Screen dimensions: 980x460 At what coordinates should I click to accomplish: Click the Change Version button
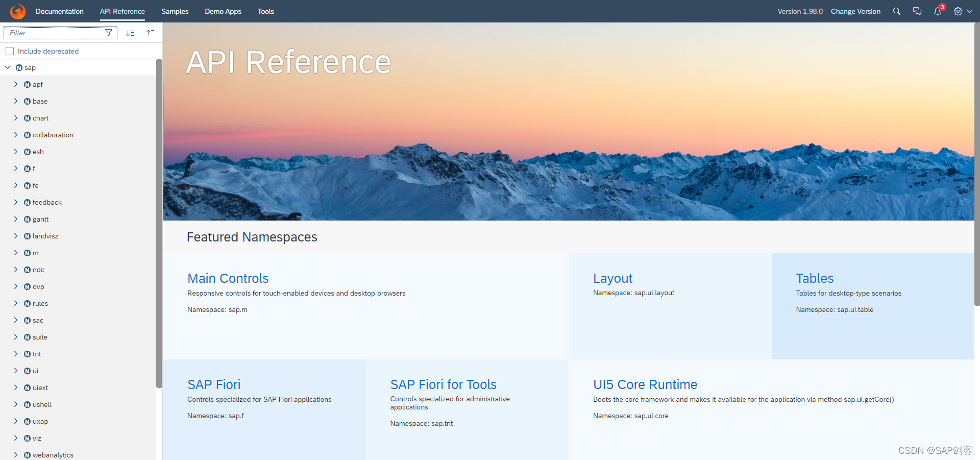(855, 11)
